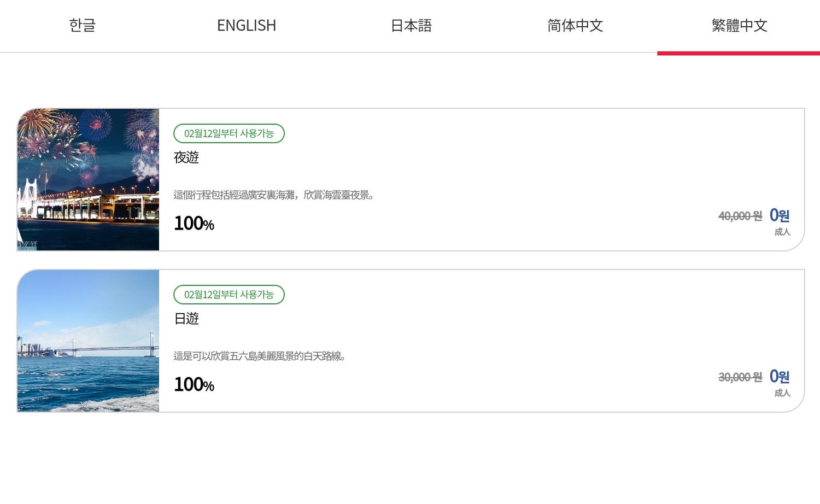Switch to the 한글 language tab
This screenshot has height=504, width=820.
[x=82, y=26]
